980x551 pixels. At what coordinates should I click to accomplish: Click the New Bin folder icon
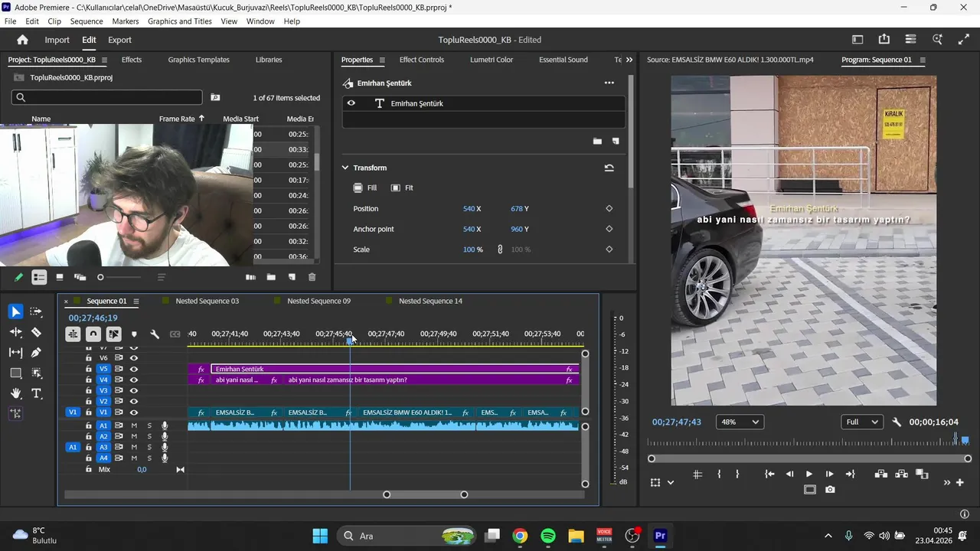271,277
